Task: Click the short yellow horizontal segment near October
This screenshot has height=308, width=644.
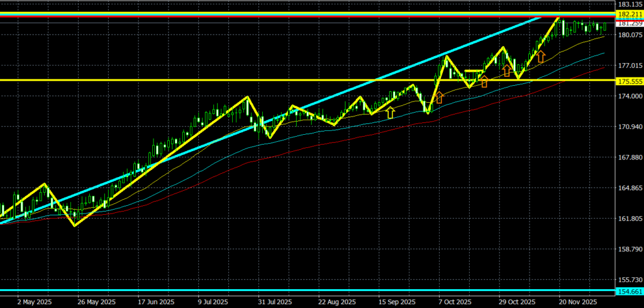Action: 474,71
